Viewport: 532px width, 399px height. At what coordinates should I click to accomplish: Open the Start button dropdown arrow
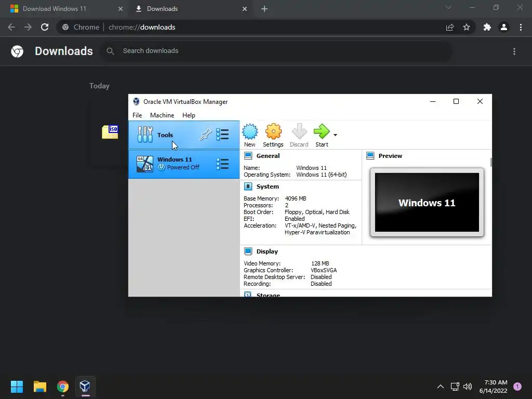click(x=335, y=135)
